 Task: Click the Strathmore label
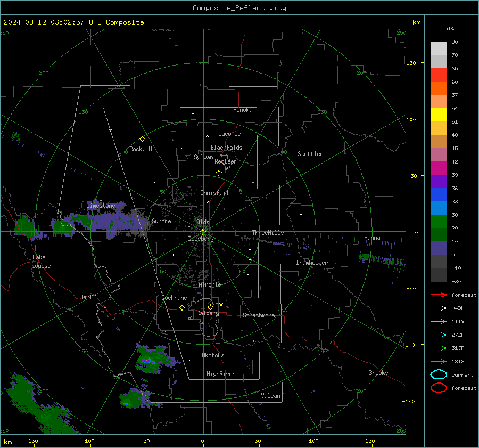[x=259, y=315]
